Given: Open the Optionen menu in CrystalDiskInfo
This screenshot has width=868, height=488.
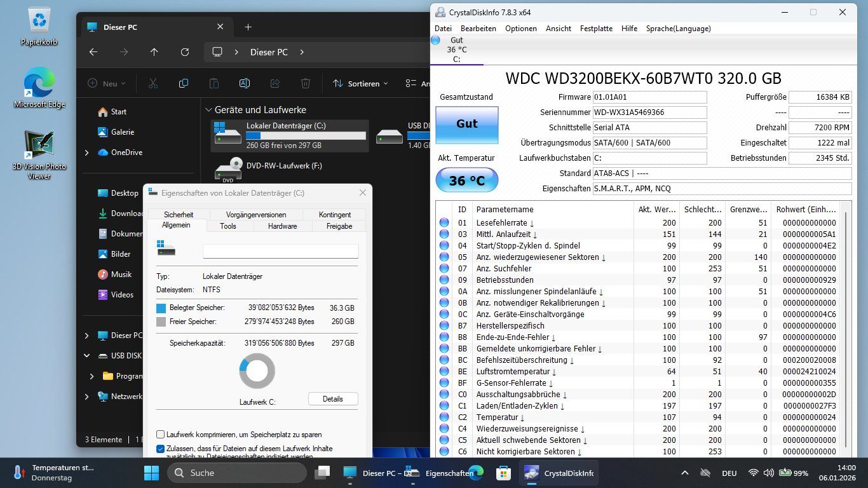Looking at the screenshot, I should 521,29.
